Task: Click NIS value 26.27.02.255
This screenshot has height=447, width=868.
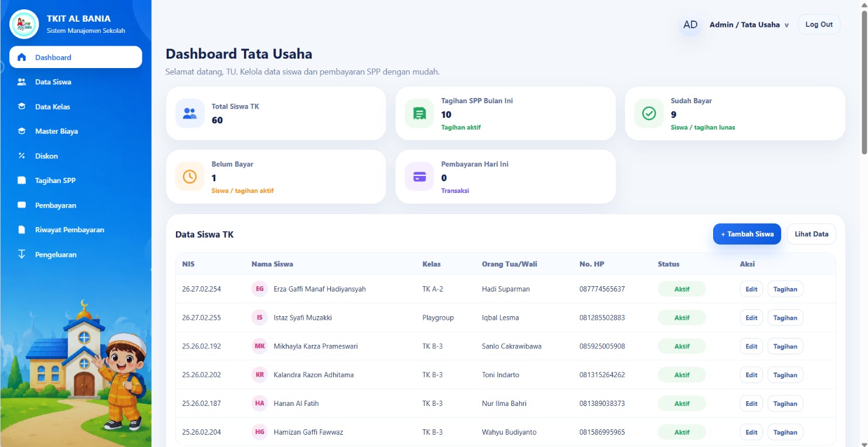Action: [202, 318]
